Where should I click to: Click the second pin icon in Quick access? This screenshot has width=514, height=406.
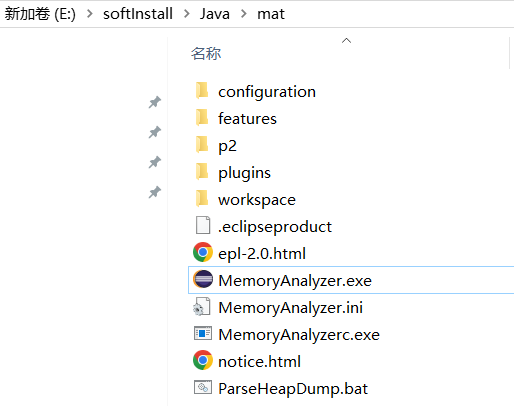click(x=155, y=132)
